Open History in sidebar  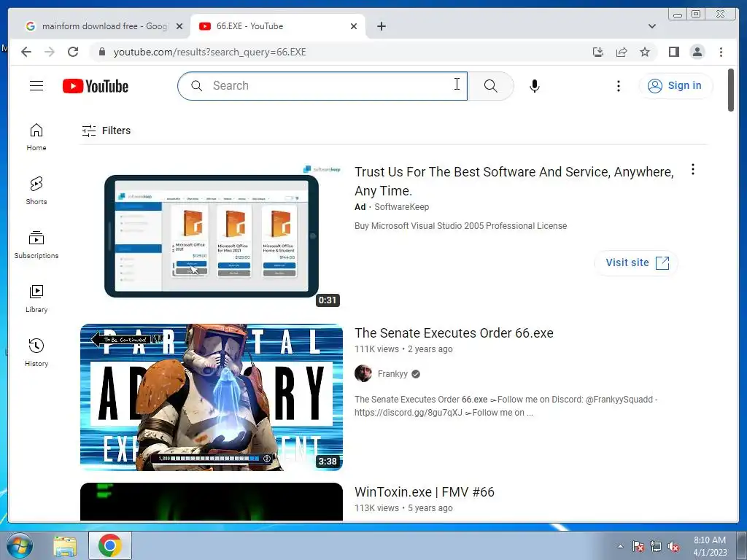click(x=36, y=353)
